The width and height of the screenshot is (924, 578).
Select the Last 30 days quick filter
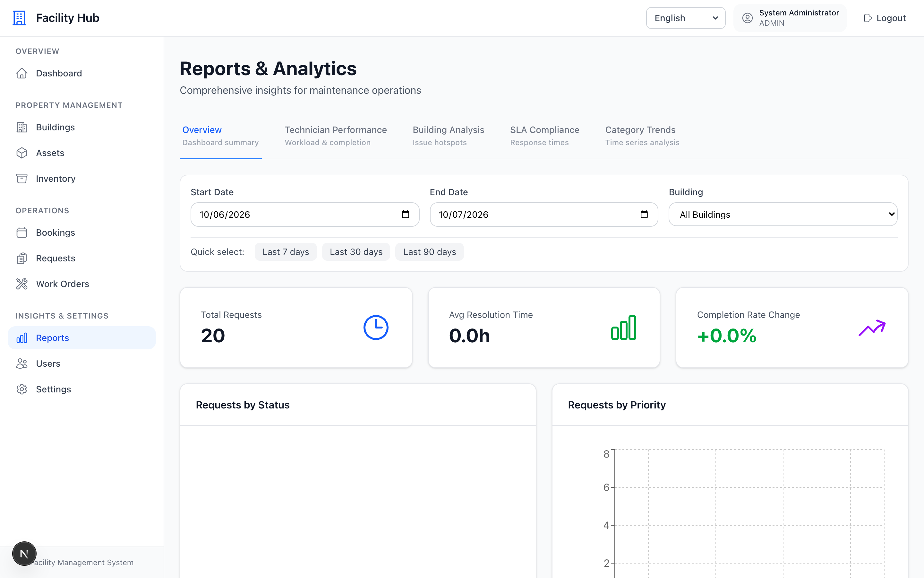356,251
